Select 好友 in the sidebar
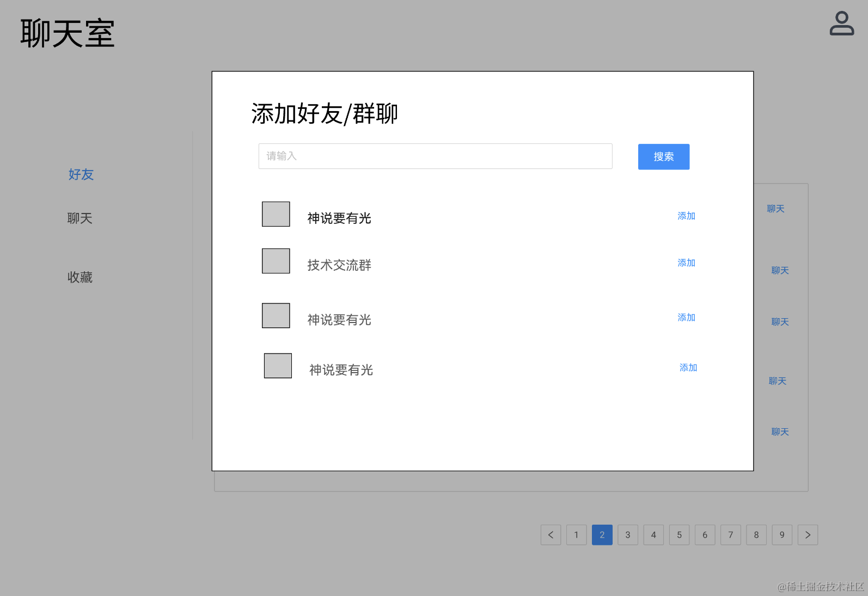Image resolution: width=868 pixels, height=596 pixels. [x=81, y=174]
